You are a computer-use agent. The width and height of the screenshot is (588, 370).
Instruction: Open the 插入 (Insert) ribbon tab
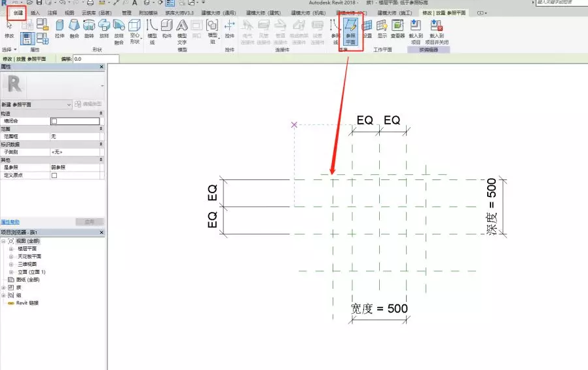35,12
